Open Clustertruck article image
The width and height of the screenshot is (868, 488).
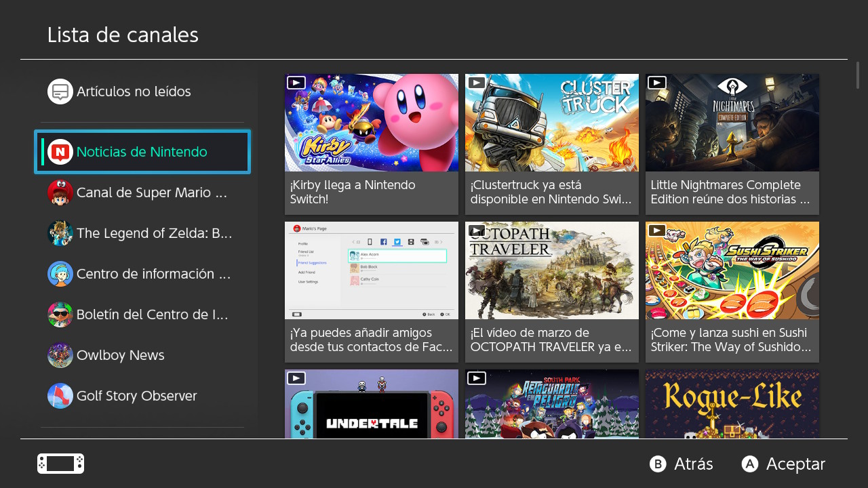coord(552,123)
